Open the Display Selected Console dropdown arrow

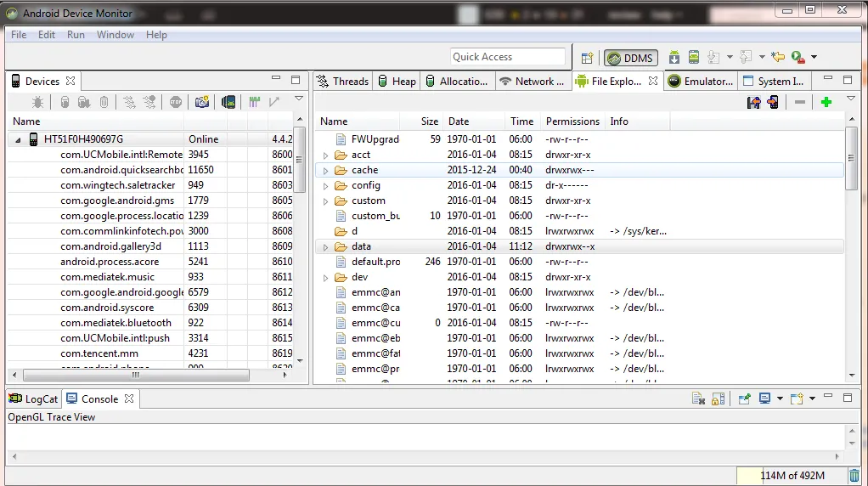780,398
